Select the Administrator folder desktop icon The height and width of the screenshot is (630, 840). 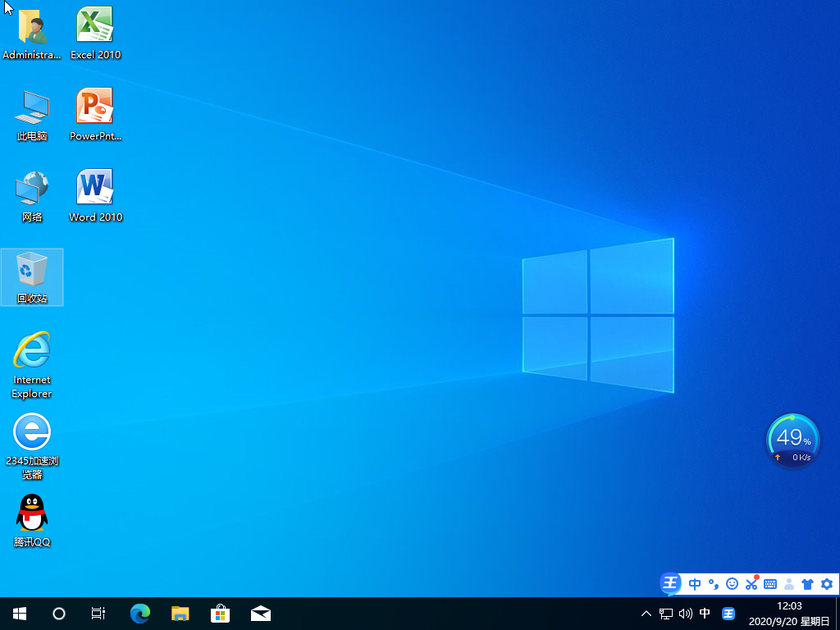[x=32, y=33]
